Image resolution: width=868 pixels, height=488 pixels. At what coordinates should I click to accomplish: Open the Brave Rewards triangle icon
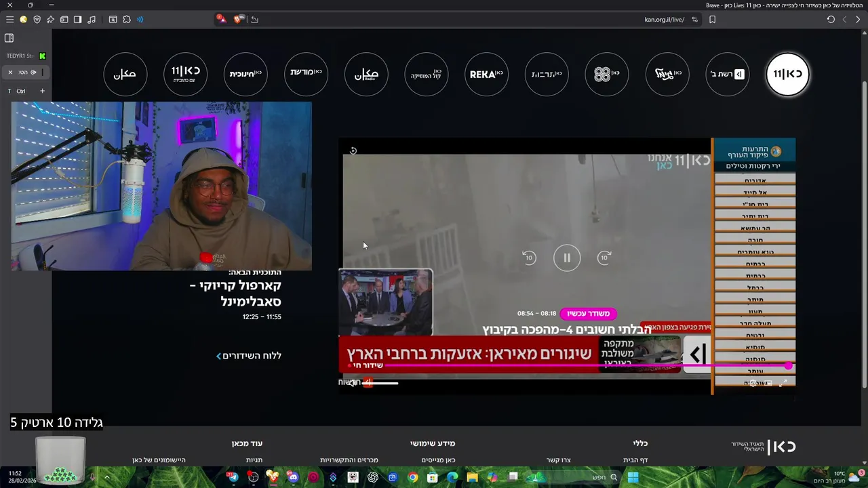pos(222,20)
